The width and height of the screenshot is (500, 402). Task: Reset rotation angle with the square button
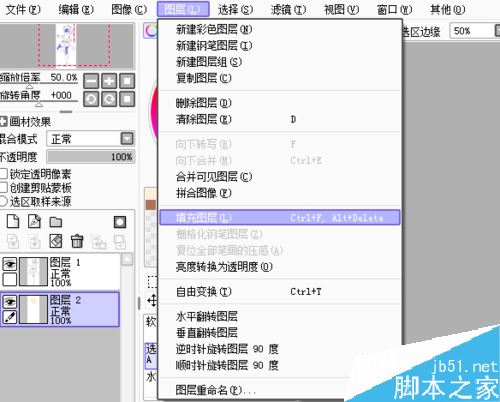tap(127, 99)
